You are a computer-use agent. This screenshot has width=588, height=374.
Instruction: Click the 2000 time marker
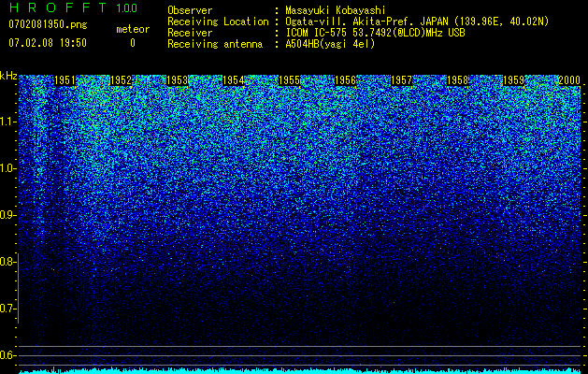coord(569,80)
